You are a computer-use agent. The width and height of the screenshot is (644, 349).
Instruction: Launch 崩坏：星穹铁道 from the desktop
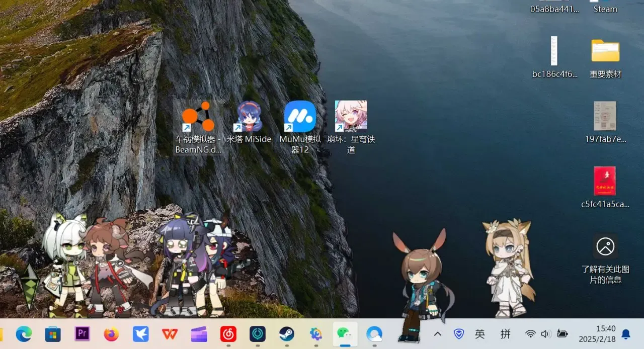click(351, 127)
